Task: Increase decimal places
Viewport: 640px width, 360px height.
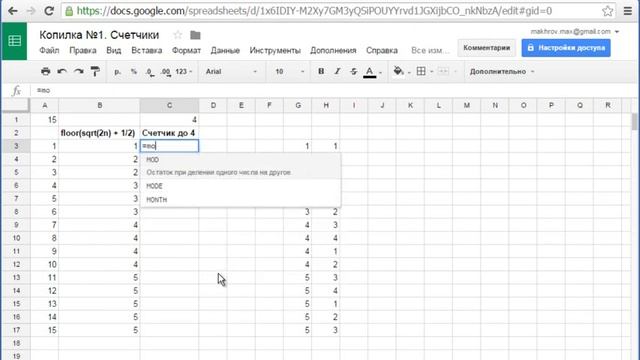Action: pyautogui.click(x=166, y=72)
